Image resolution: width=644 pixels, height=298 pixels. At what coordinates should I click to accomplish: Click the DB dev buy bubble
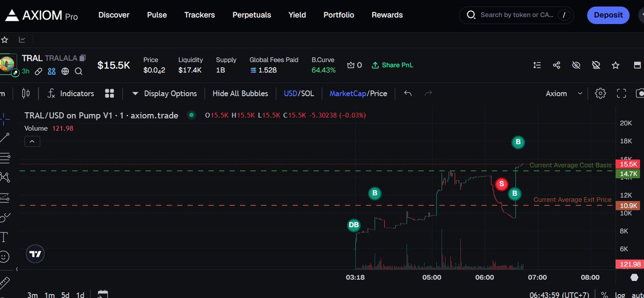click(354, 225)
